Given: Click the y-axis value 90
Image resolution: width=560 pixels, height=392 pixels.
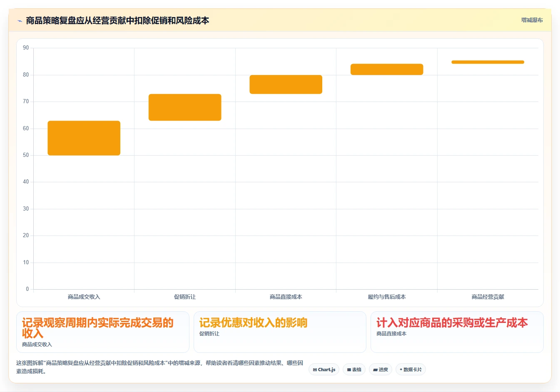Looking at the screenshot, I should (x=26, y=48).
